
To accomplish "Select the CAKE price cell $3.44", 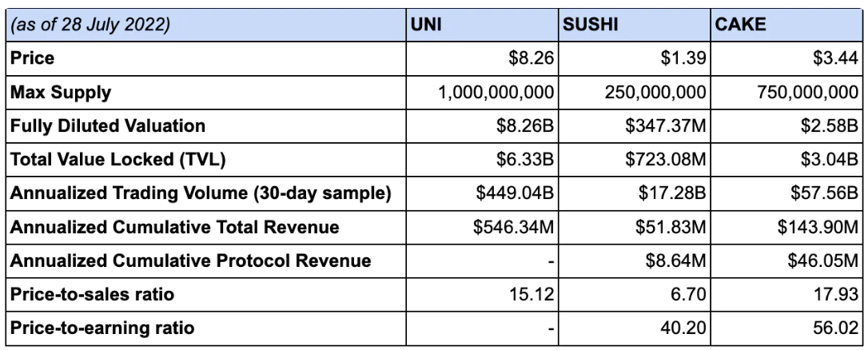I will (x=835, y=58).
